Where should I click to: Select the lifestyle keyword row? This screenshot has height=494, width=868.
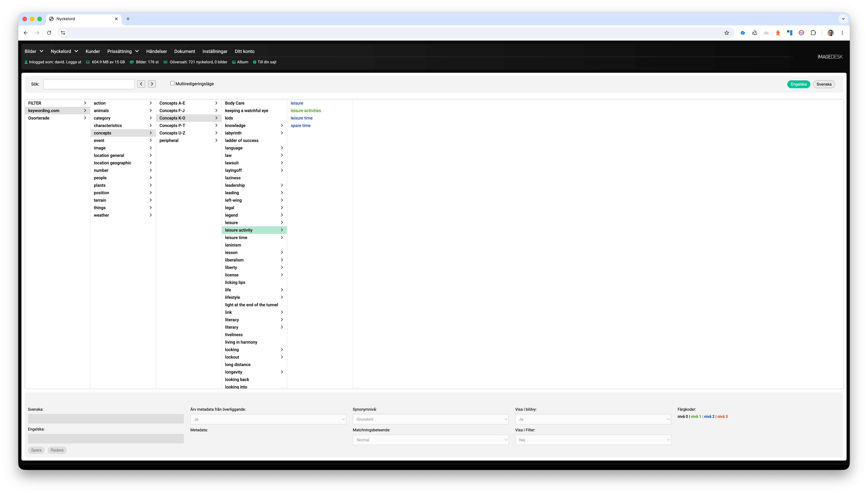coord(254,297)
